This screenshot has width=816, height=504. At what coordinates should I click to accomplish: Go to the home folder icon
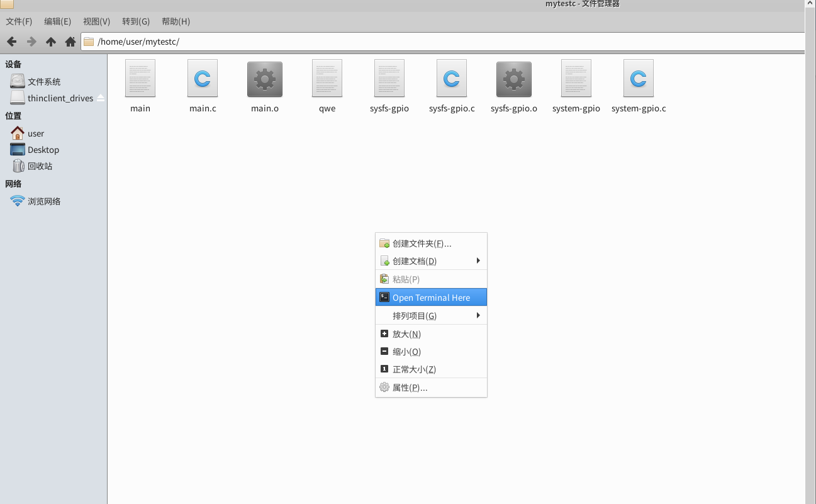[70, 42]
